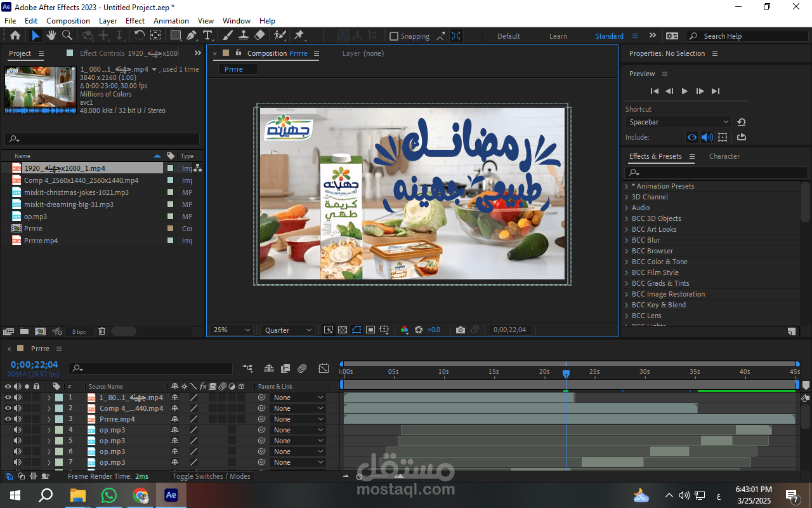Select the Type (T) tool

coord(207,36)
